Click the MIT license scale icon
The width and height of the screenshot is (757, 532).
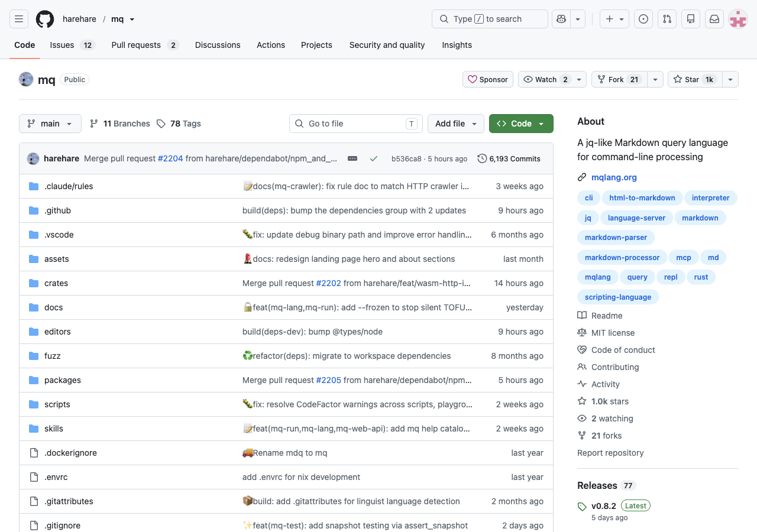click(582, 333)
